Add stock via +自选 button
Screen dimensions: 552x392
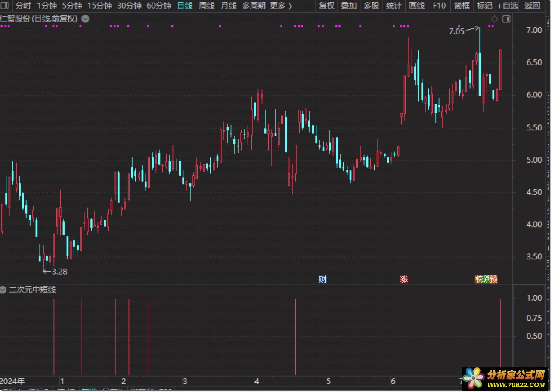pos(508,6)
